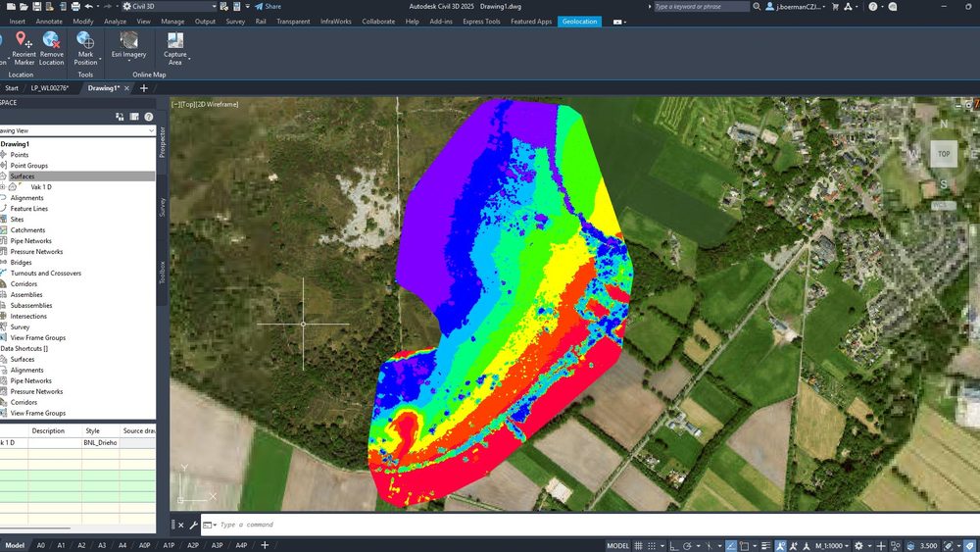980x552 pixels.
Task: Open the Civil 3D workspace dropdown
Action: [x=170, y=6]
